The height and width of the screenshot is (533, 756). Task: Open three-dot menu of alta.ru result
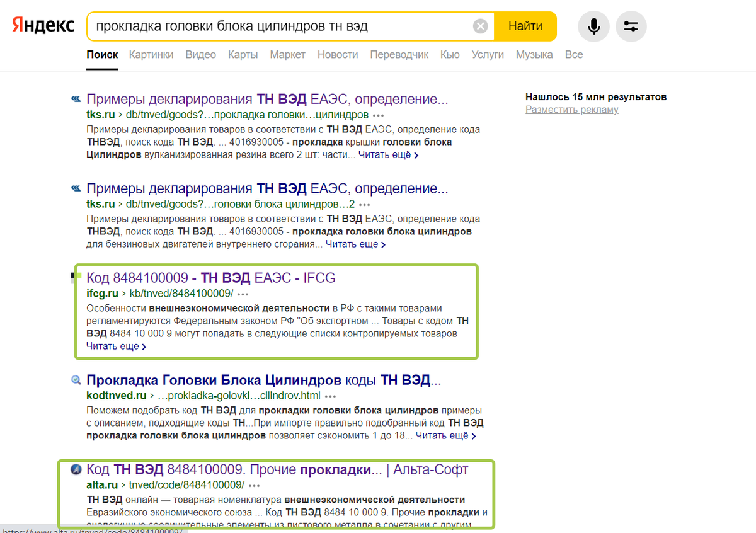click(x=255, y=486)
